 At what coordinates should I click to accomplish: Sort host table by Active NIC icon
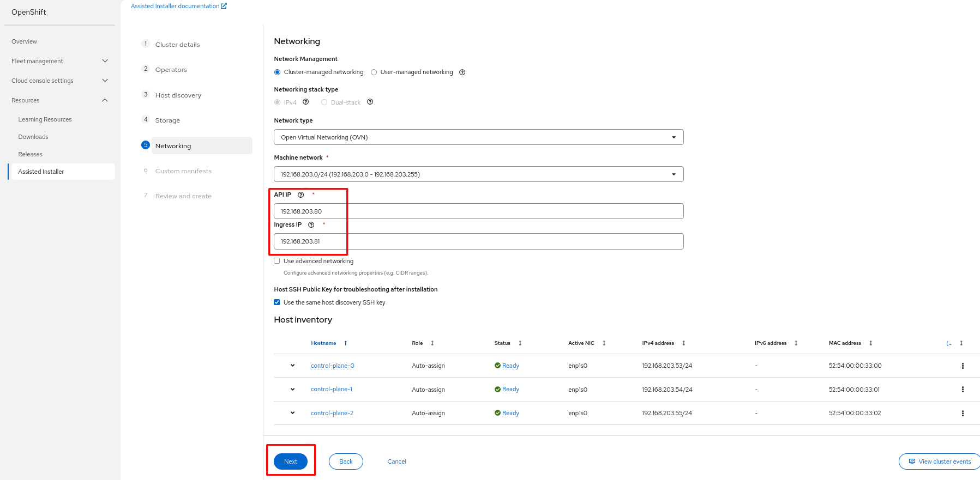pos(604,343)
